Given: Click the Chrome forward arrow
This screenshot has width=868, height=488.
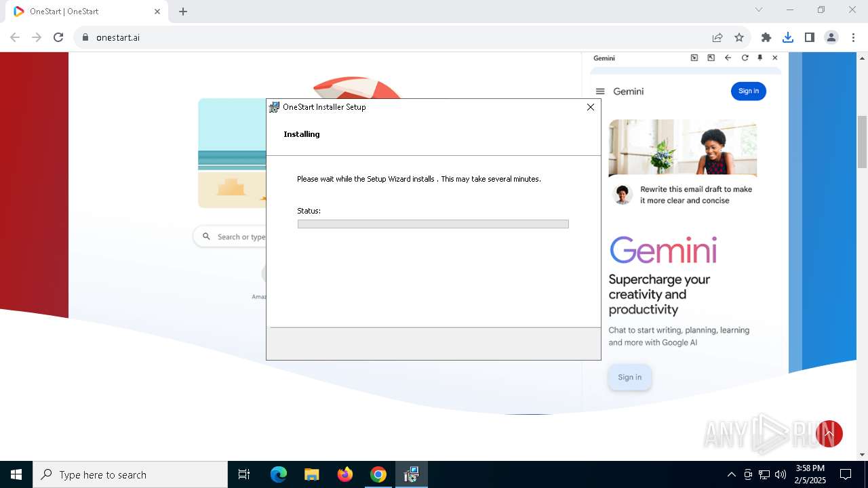Looking at the screenshot, I should 37,37.
